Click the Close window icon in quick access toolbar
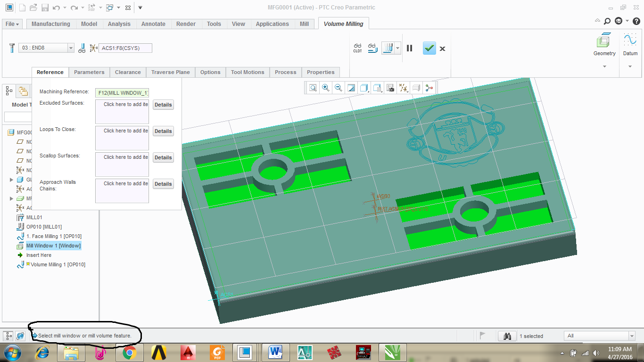Viewport: 644px width, 362px height. click(x=128, y=8)
